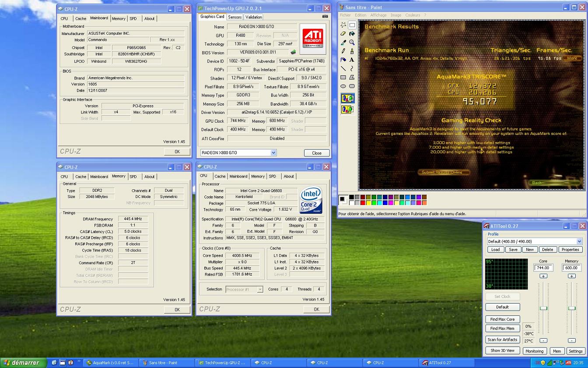Select transparent selection mode option in Paint
588x368 pixels.
click(347, 109)
